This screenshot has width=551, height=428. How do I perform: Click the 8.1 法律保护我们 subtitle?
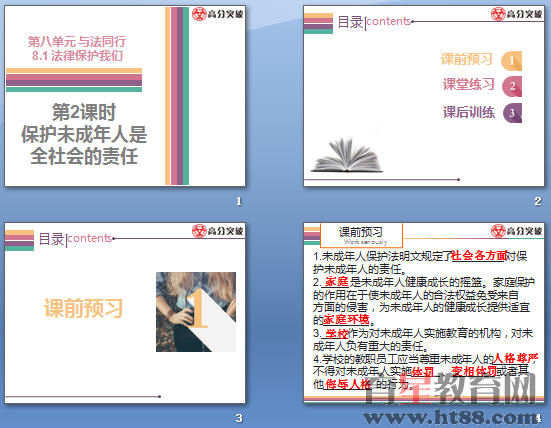point(77,56)
